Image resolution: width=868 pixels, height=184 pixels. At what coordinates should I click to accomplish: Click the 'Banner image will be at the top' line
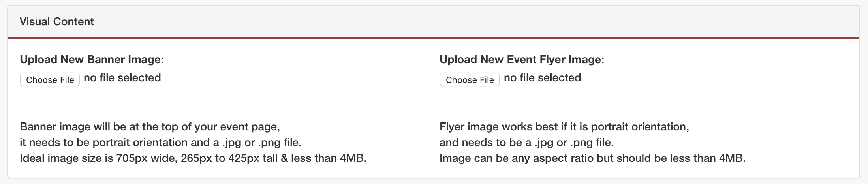click(x=150, y=127)
